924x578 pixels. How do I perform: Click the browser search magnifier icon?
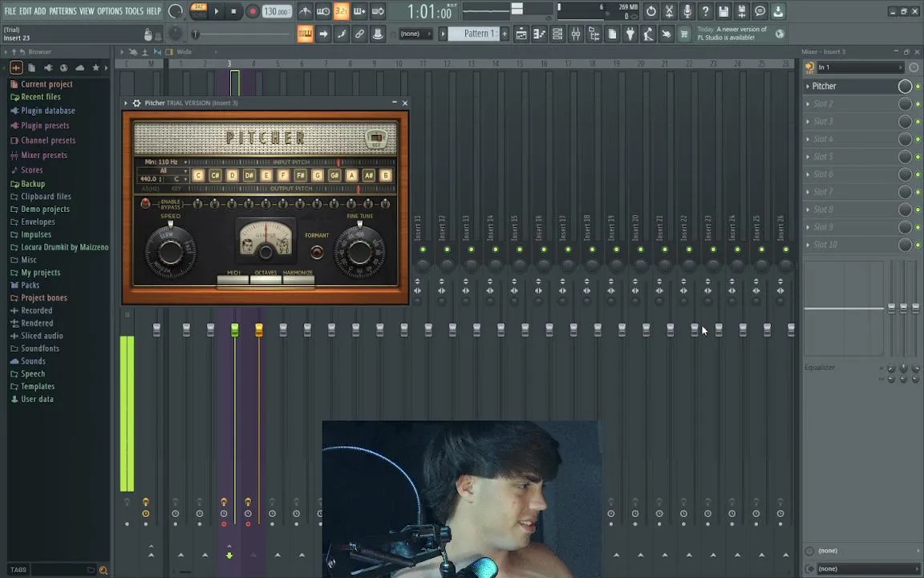pos(103,570)
